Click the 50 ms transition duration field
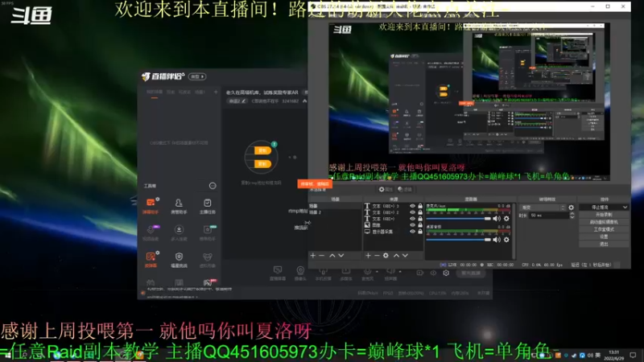The image size is (644, 362). 548,216
